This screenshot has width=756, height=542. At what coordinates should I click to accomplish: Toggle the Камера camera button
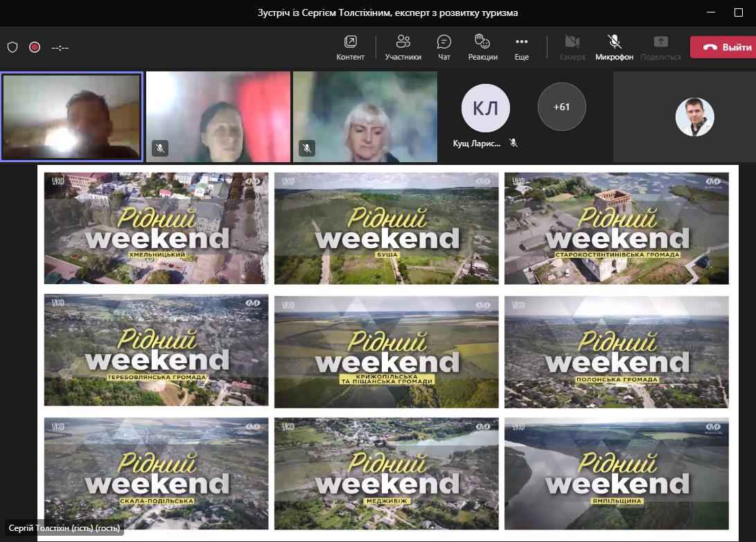[572, 47]
